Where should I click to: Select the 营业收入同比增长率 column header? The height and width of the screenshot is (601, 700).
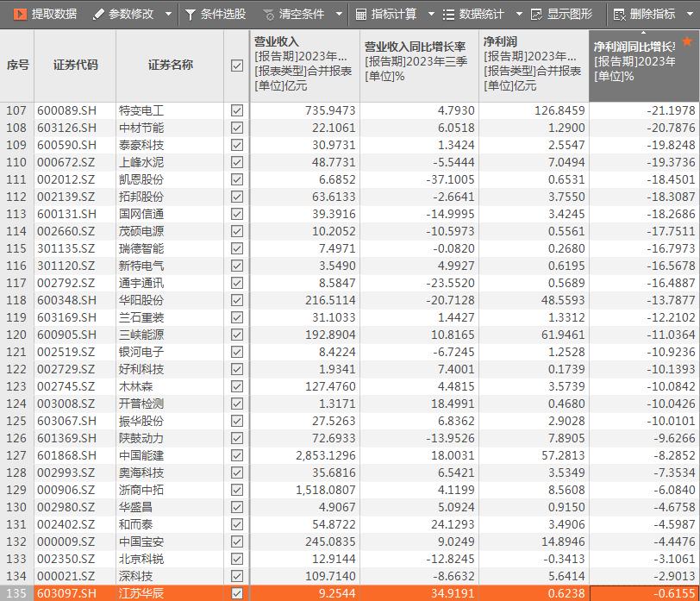(x=419, y=66)
